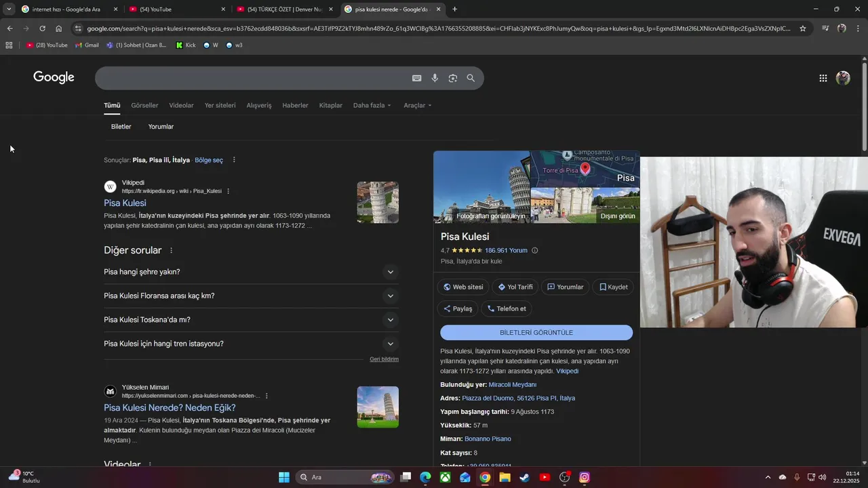Open the tab search dropdown arrow
Viewport: 868px width, 488px height.
[8, 9]
